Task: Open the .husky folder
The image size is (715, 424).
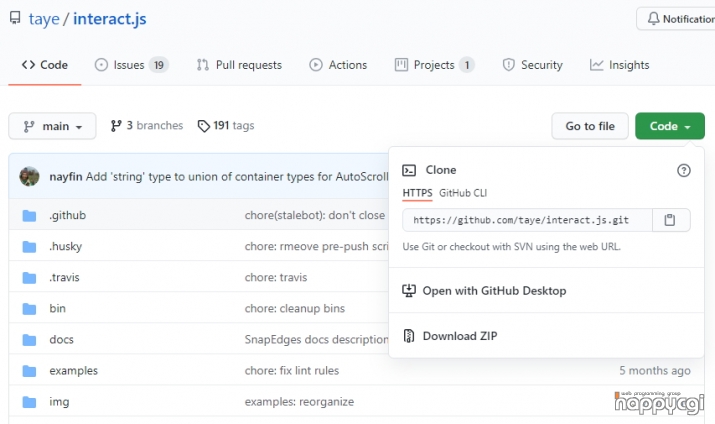Action: [x=66, y=246]
